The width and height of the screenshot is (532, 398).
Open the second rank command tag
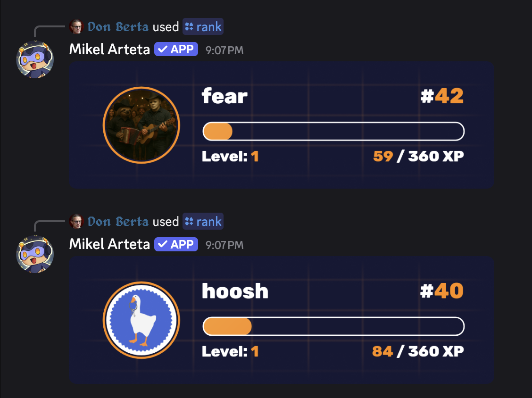tap(203, 222)
